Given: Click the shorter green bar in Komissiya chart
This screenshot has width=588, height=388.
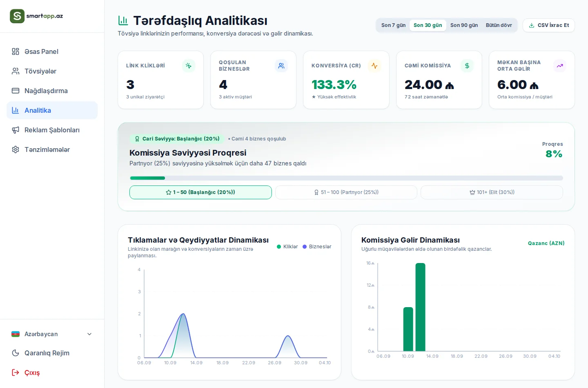Looking at the screenshot, I should click(408, 329).
